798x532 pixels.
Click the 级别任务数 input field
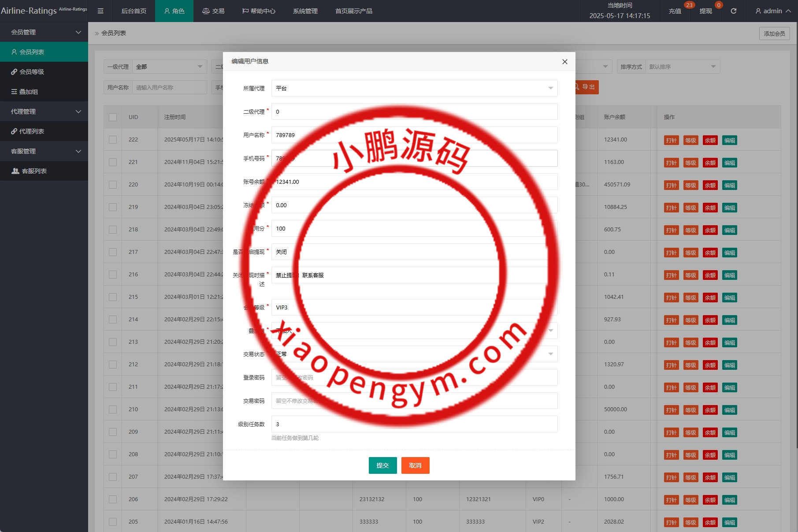(414, 424)
